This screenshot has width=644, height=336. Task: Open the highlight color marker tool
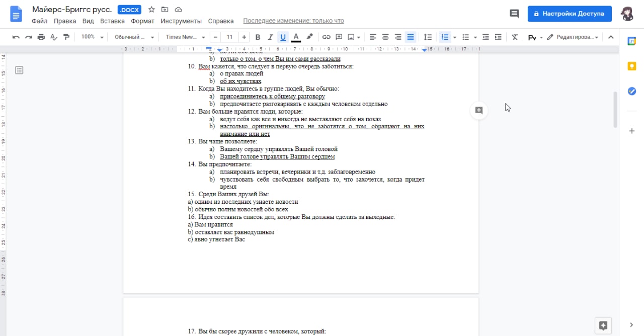[309, 37]
